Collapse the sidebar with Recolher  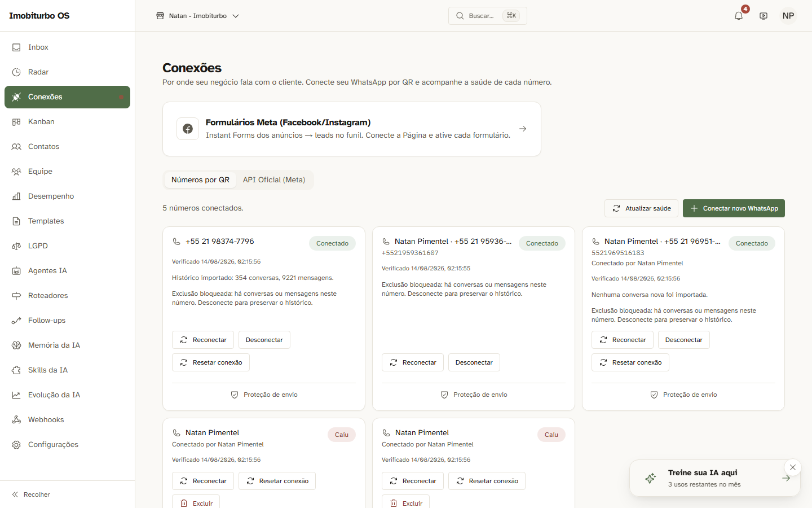click(31, 494)
